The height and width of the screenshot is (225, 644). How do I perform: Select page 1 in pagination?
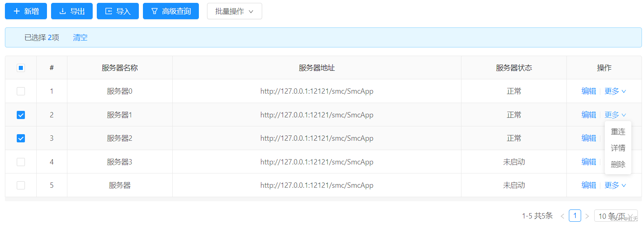click(575, 216)
